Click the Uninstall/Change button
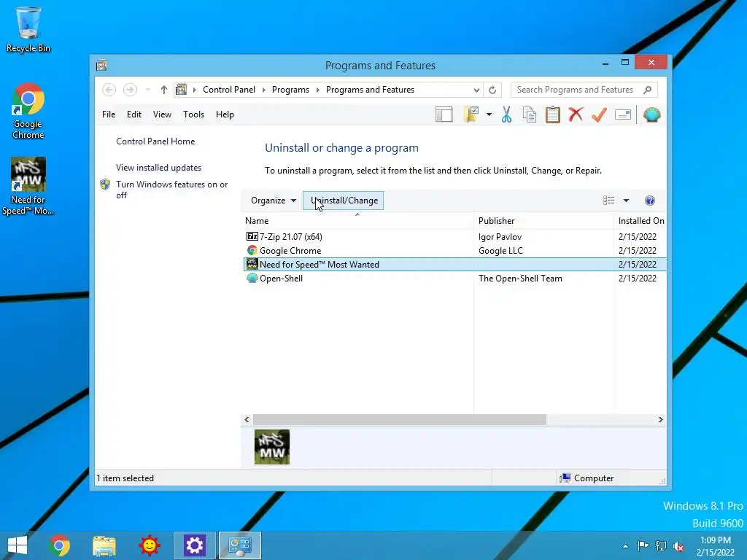 coord(344,201)
